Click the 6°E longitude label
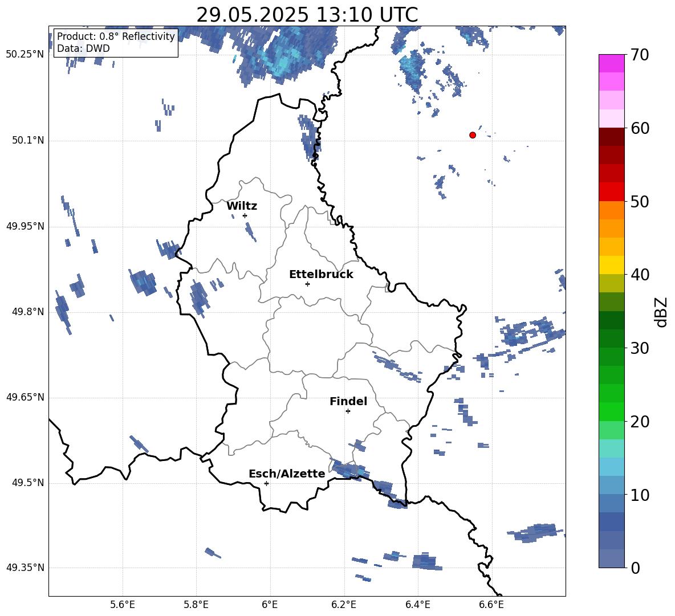This screenshot has width=675, height=616. click(270, 605)
